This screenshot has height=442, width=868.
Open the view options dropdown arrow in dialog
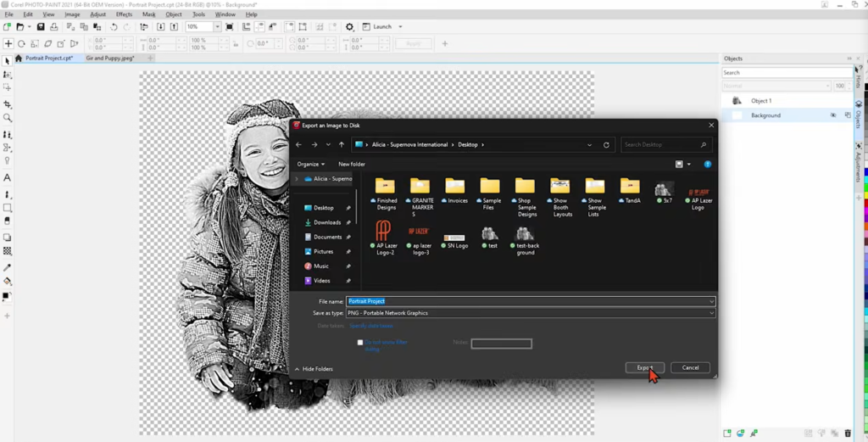pos(688,164)
